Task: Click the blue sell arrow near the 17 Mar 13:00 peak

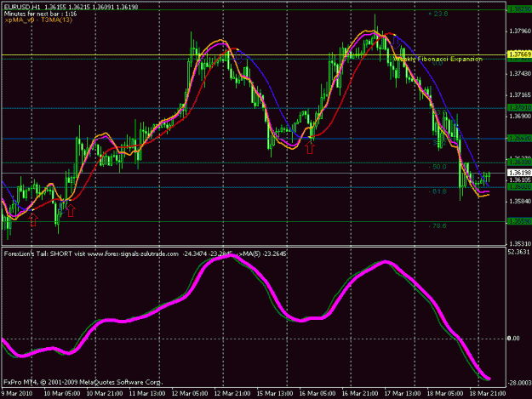Action: pyautogui.click(x=396, y=43)
